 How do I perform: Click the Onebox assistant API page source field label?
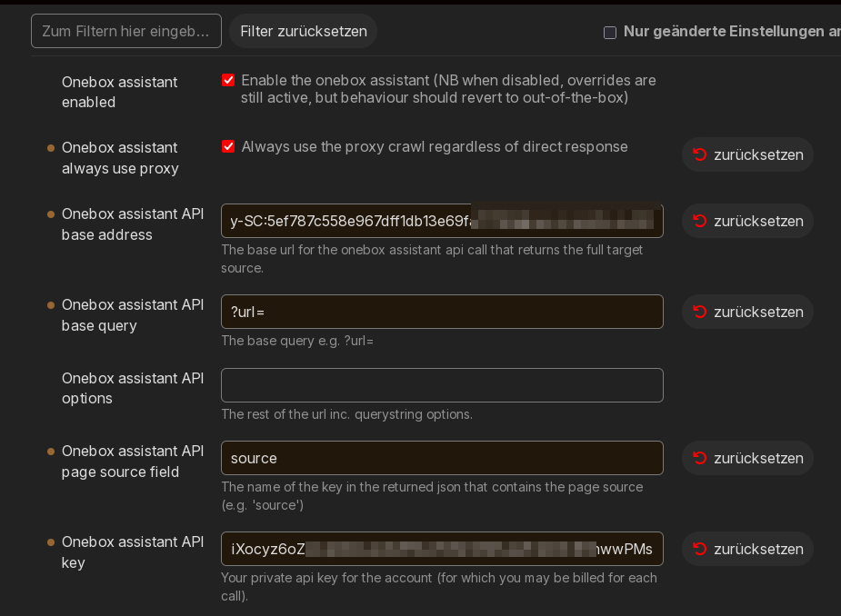click(133, 461)
